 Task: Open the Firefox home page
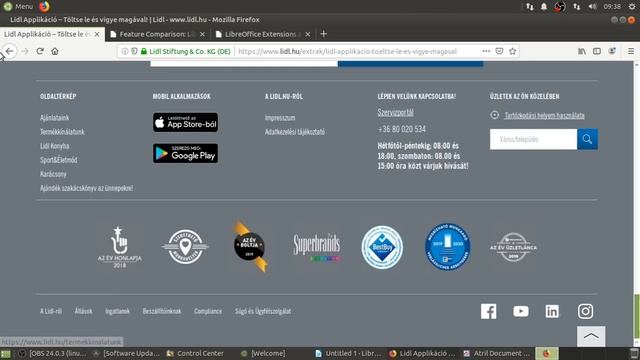pos(55,51)
